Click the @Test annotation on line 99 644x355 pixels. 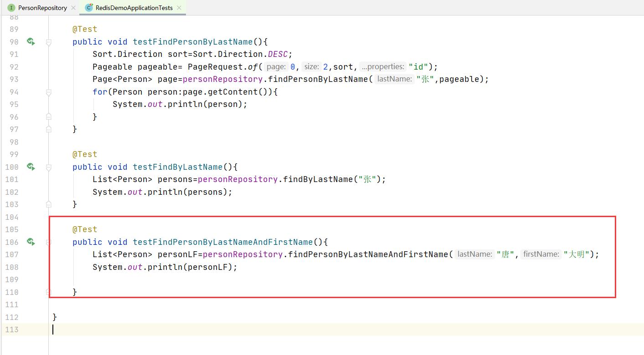point(85,154)
